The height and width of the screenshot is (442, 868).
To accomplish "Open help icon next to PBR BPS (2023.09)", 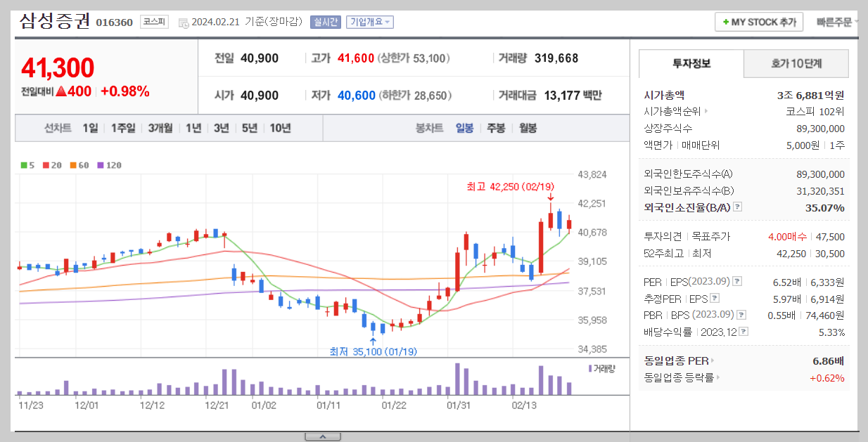I will 741,315.
